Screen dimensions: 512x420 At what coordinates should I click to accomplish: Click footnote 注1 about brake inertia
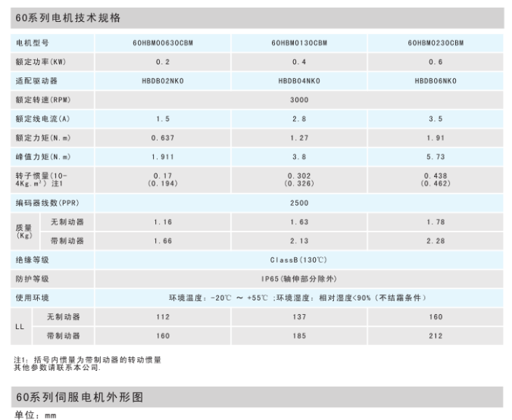click(x=88, y=359)
